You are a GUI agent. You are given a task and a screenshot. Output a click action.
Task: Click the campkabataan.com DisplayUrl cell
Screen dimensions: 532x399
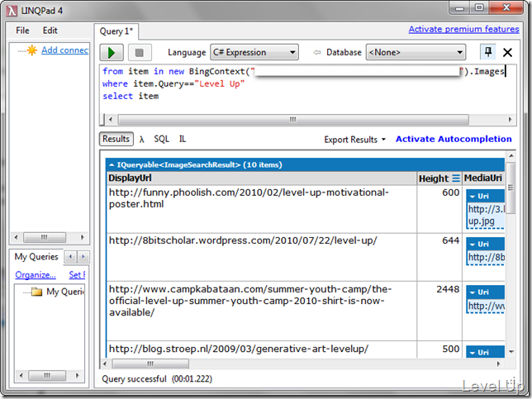pyautogui.click(x=261, y=311)
